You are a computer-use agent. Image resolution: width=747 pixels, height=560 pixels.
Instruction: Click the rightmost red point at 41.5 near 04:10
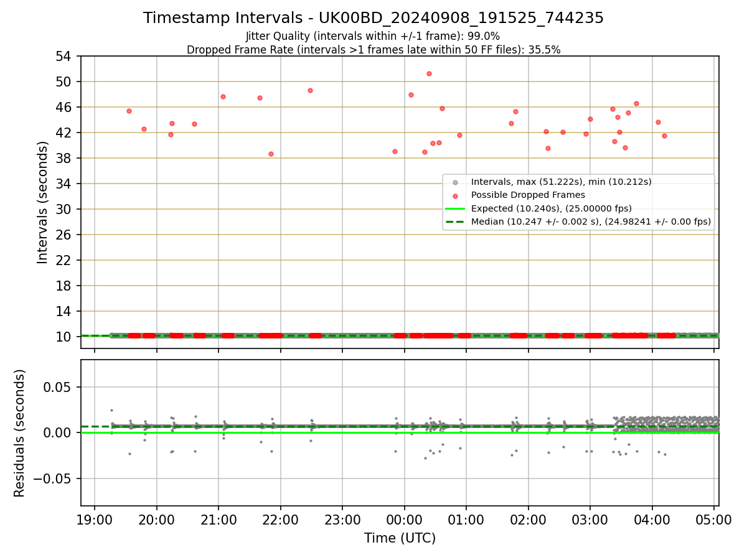tap(664, 136)
